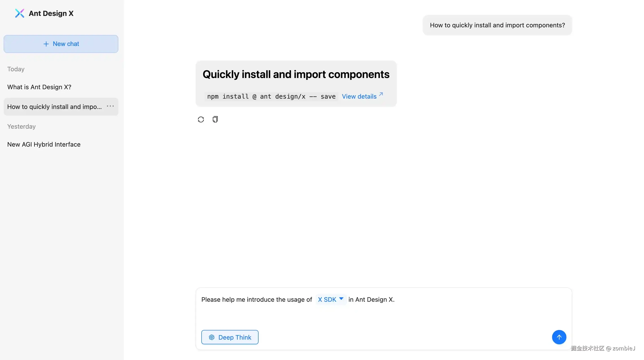Click the plus icon in New chat
Screen dimensions: 644x360
(x=46, y=44)
